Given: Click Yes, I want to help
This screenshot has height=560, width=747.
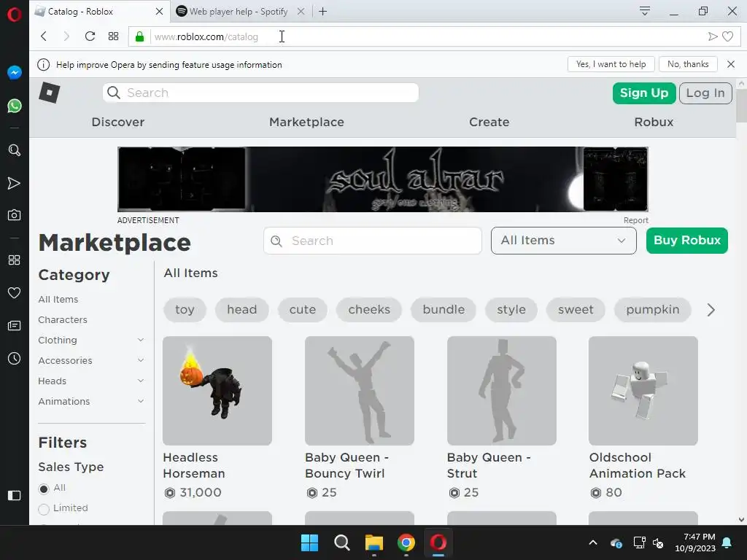Looking at the screenshot, I should pyautogui.click(x=611, y=64).
